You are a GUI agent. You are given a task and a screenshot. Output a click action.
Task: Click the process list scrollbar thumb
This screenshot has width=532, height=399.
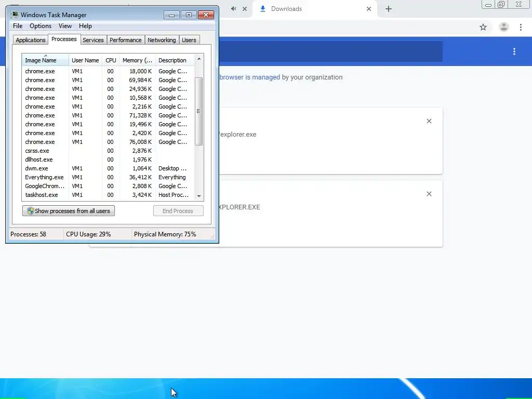[199, 111]
